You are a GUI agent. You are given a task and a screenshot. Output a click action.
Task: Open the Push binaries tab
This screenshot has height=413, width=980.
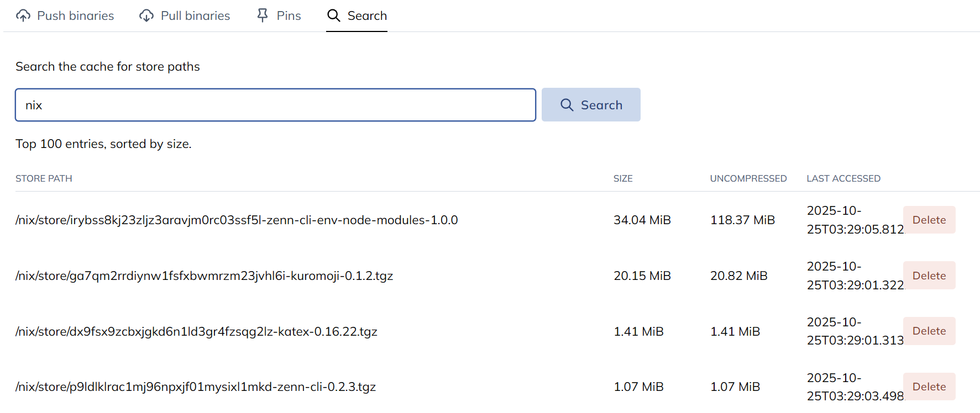pyautogui.click(x=75, y=15)
